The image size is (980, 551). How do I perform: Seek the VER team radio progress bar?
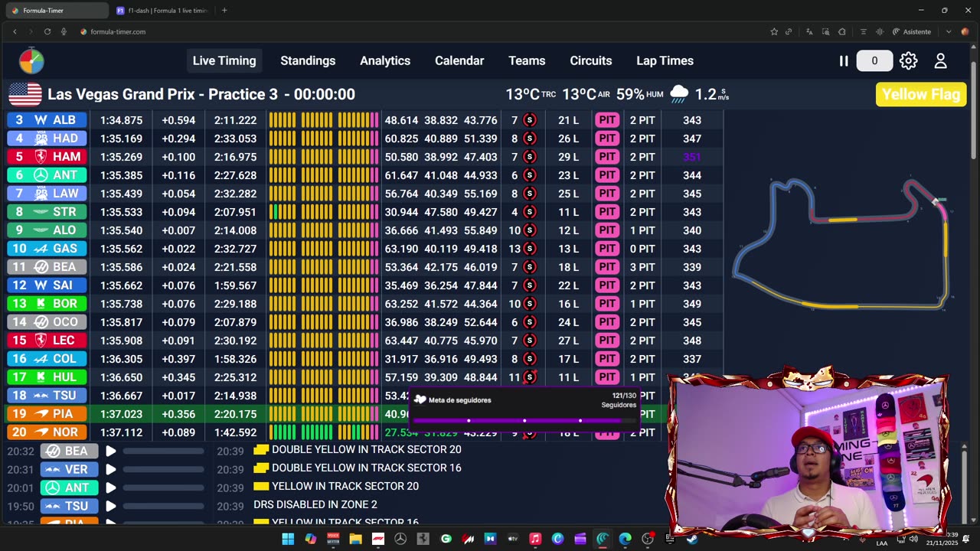pyautogui.click(x=163, y=469)
